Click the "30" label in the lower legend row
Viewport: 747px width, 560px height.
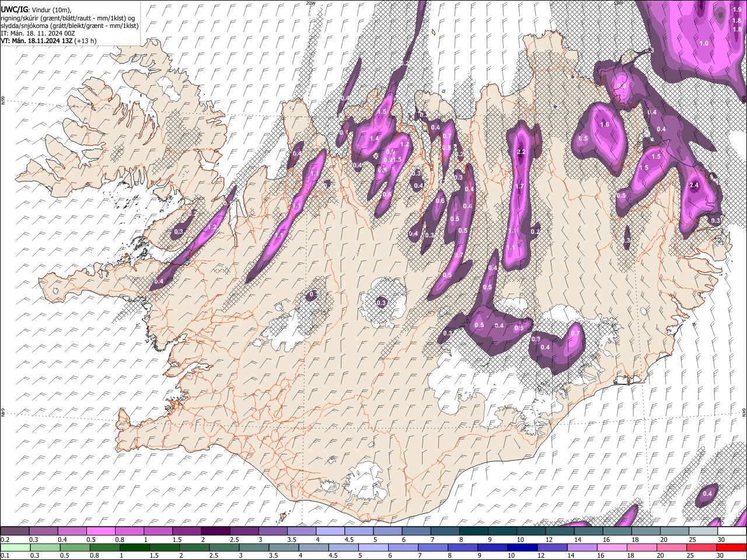tap(721, 556)
